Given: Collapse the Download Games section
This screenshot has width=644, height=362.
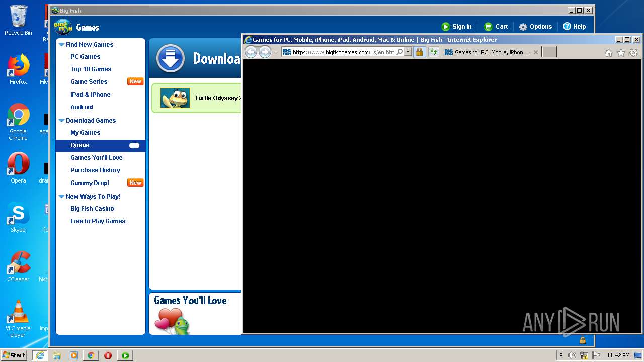Looking at the screenshot, I should coord(61,121).
